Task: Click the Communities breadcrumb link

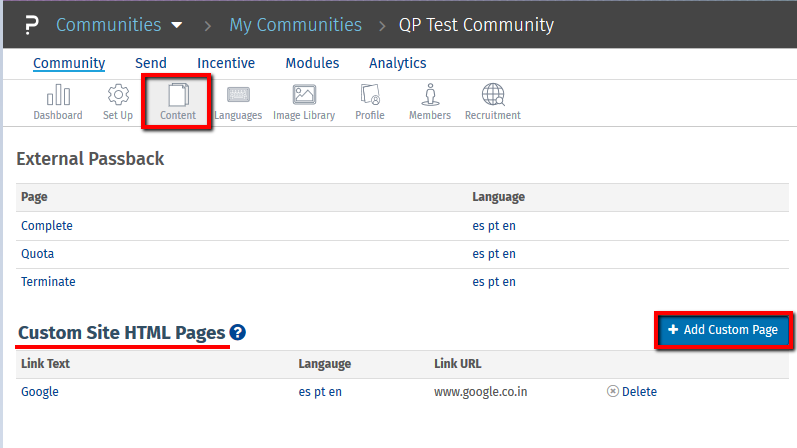Action: pos(108,24)
